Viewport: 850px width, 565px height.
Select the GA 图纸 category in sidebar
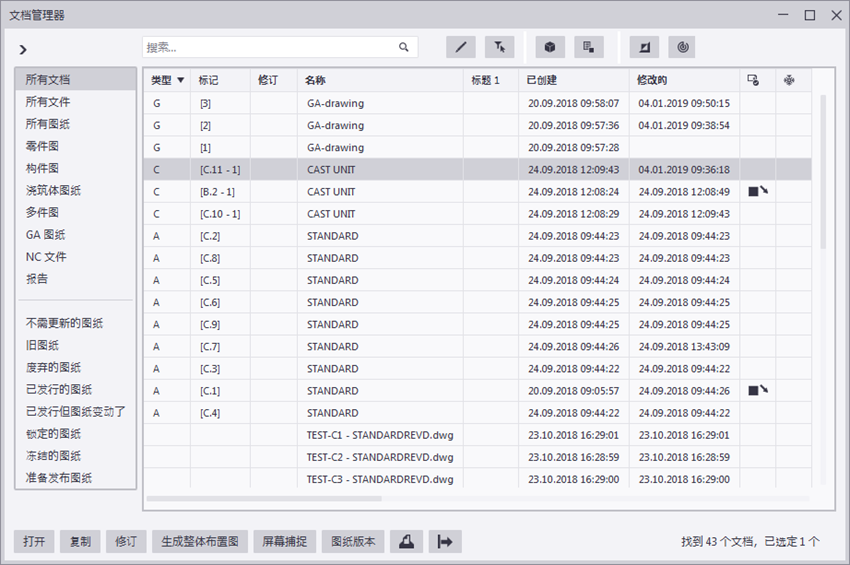[x=47, y=234]
